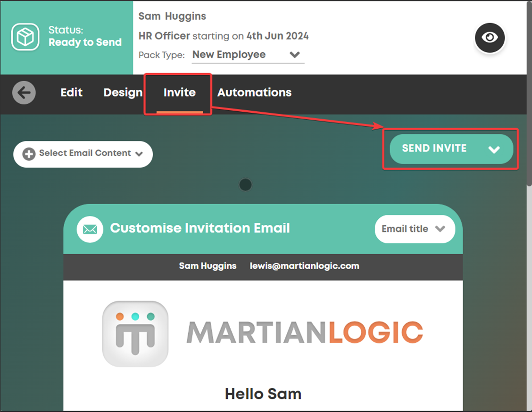Open the Edit tab
This screenshot has width=532, height=412.
71,92
